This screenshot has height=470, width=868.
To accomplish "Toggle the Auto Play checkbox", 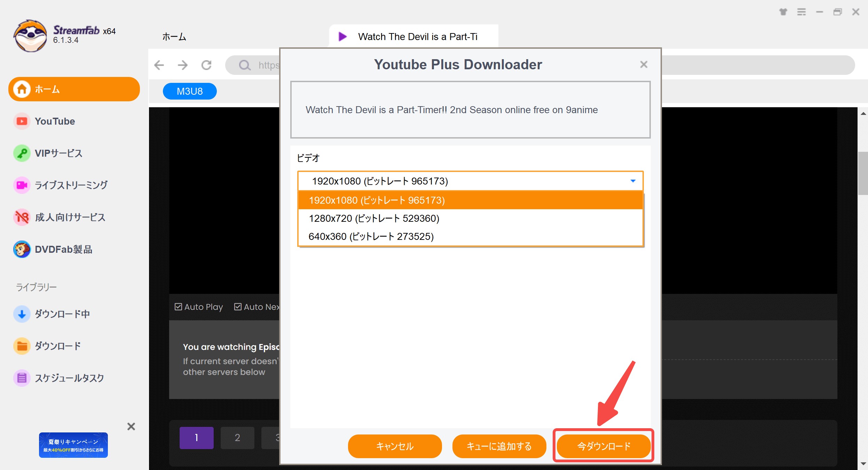I will coord(178,307).
